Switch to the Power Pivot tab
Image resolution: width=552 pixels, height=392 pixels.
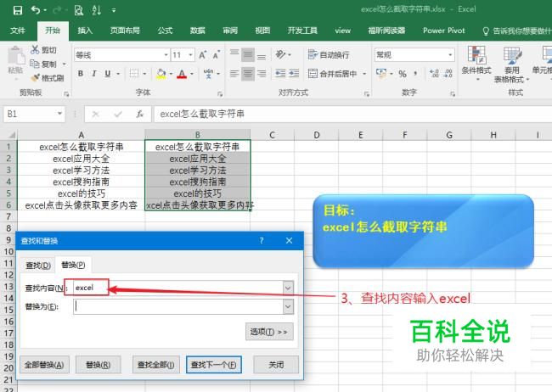pyautogui.click(x=444, y=31)
